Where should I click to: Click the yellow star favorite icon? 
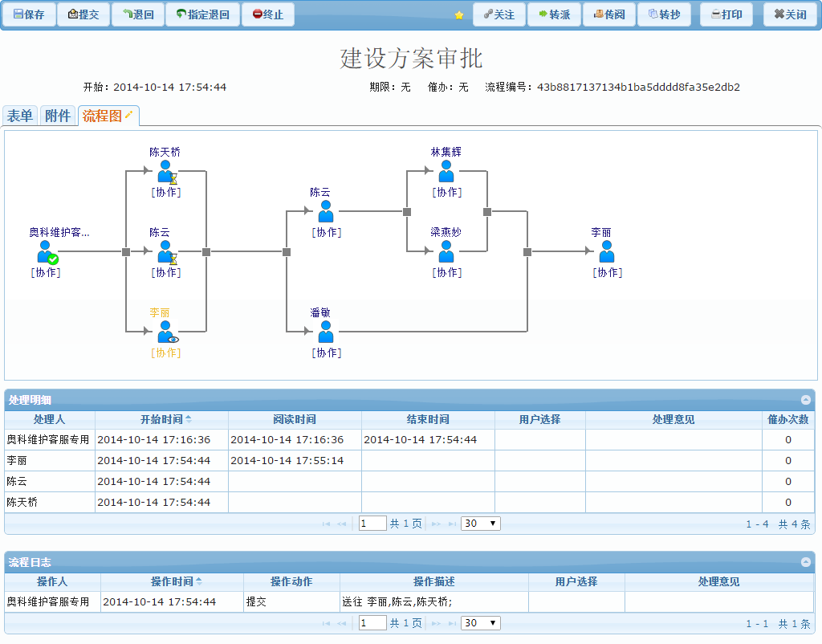pos(459,15)
